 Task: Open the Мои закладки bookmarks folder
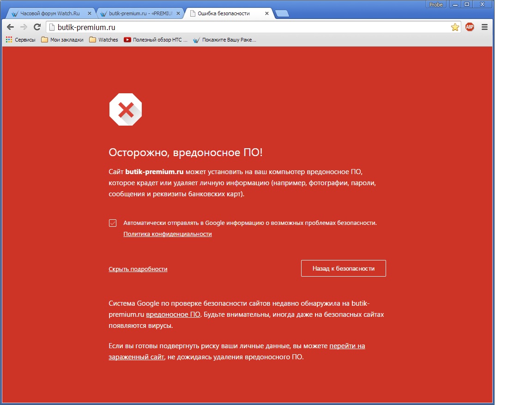point(62,40)
